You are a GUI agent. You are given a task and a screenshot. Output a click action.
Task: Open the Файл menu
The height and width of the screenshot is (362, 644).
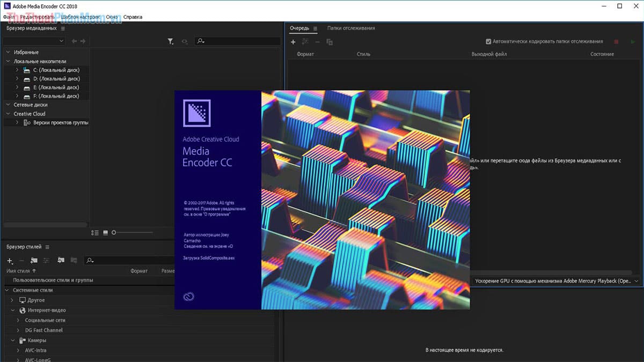pos(9,17)
